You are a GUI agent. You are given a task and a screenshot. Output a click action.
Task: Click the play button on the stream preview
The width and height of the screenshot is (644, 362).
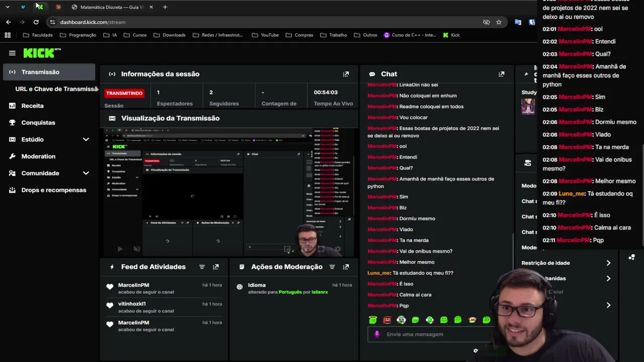pyautogui.click(x=120, y=248)
